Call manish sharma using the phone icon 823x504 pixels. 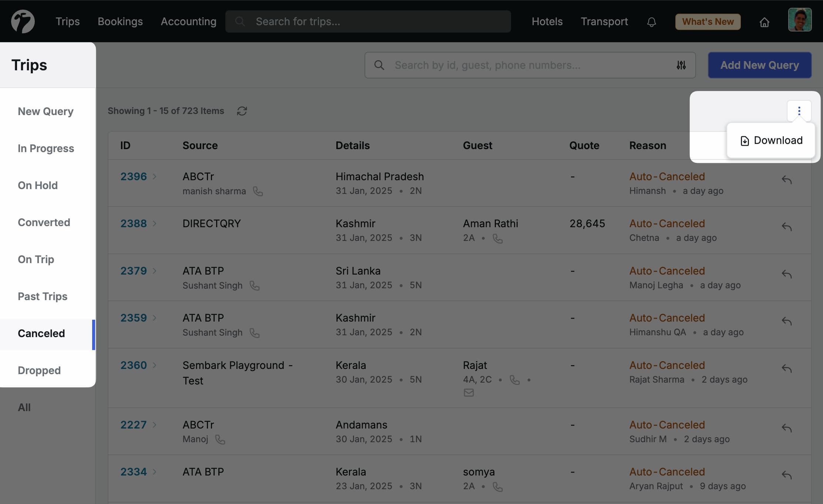(x=258, y=191)
